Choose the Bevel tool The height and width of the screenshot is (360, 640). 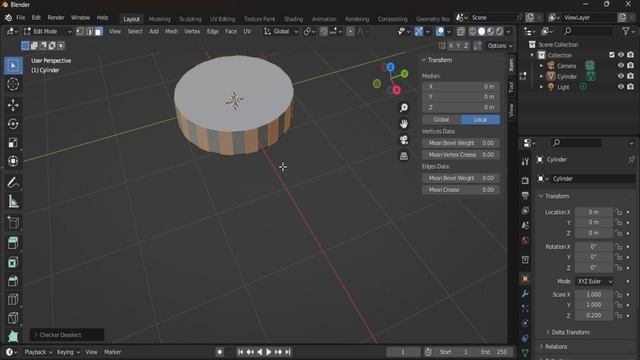13,281
